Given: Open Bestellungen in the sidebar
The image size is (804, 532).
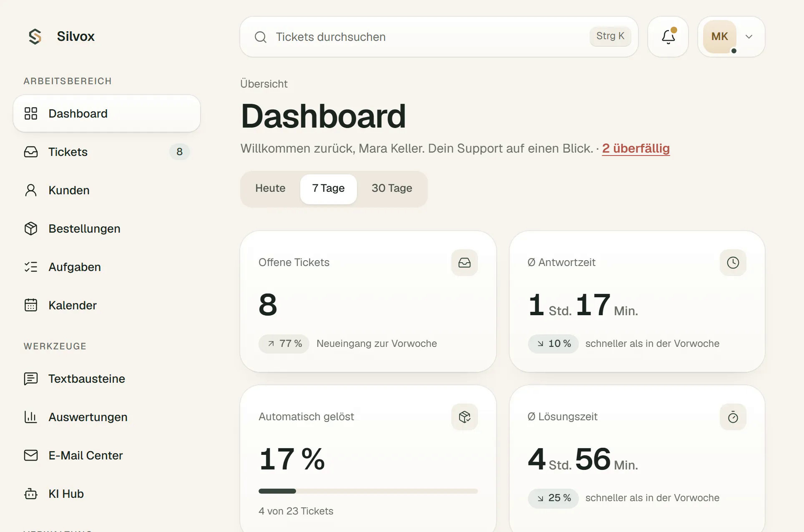Looking at the screenshot, I should point(107,228).
